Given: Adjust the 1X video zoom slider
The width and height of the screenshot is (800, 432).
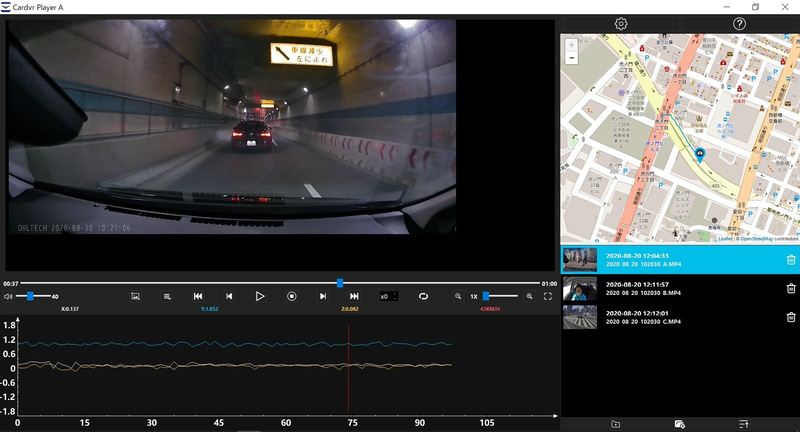Looking at the screenshot, I should [x=486, y=296].
